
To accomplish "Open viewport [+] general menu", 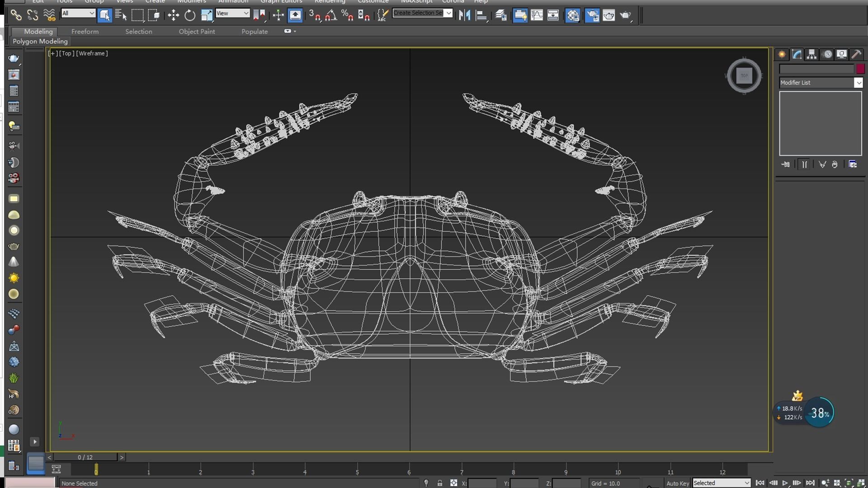I will (53, 53).
